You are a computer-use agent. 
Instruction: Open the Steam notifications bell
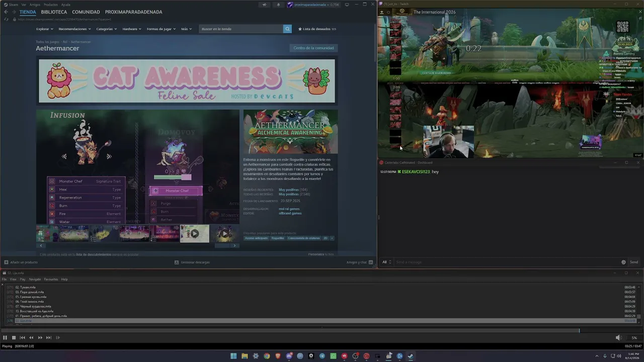click(x=278, y=5)
